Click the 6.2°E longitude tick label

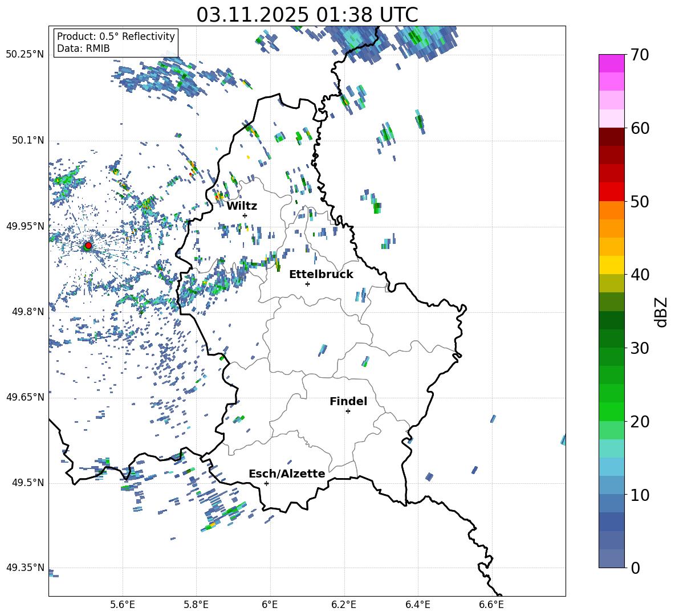click(x=344, y=604)
